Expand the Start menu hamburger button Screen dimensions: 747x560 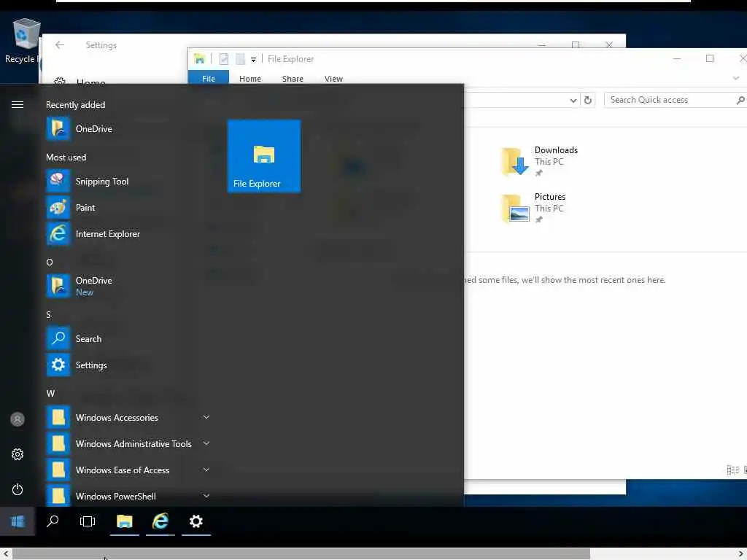18,104
